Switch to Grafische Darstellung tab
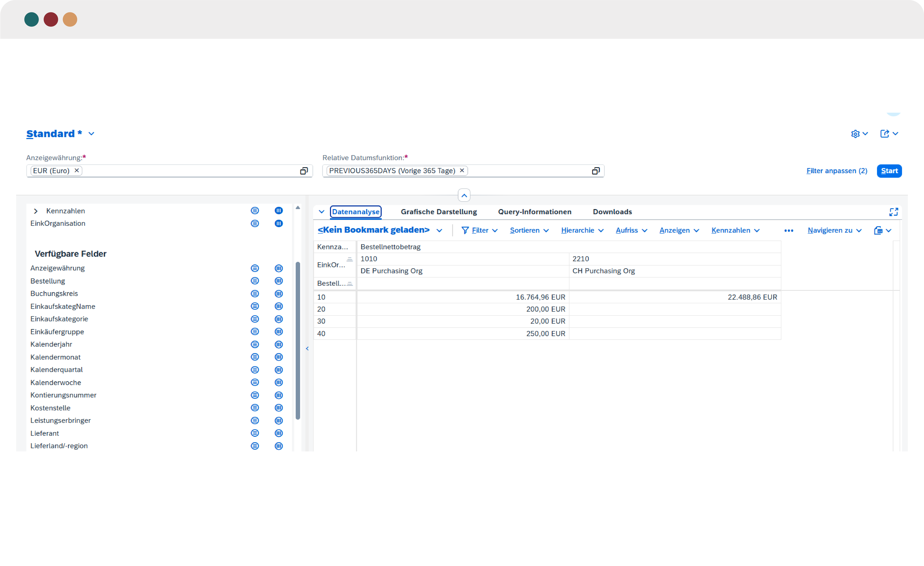924x566 pixels. (439, 212)
